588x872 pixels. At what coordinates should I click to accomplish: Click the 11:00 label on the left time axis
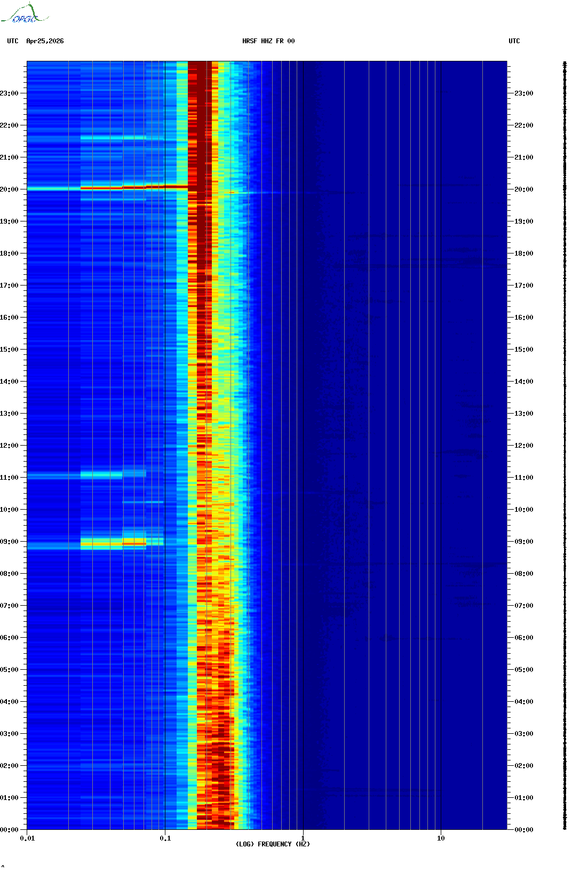tap(9, 478)
